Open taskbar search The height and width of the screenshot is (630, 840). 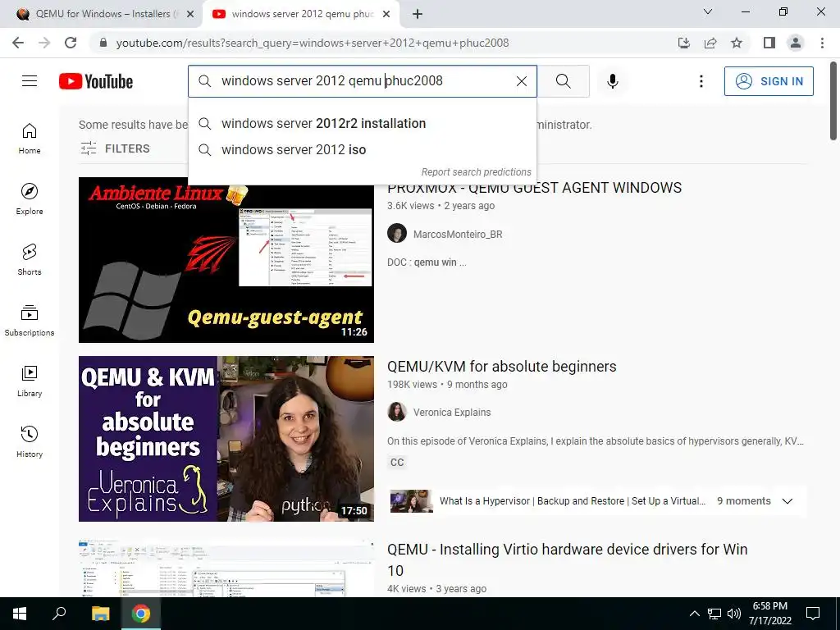pyautogui.click(x=59, y=614)
